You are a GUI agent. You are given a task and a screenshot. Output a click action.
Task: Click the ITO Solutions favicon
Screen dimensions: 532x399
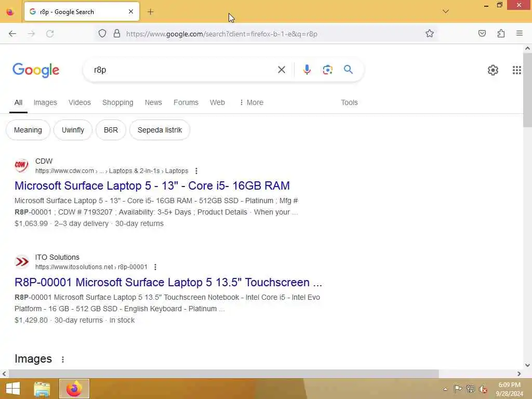pos(22,262)
